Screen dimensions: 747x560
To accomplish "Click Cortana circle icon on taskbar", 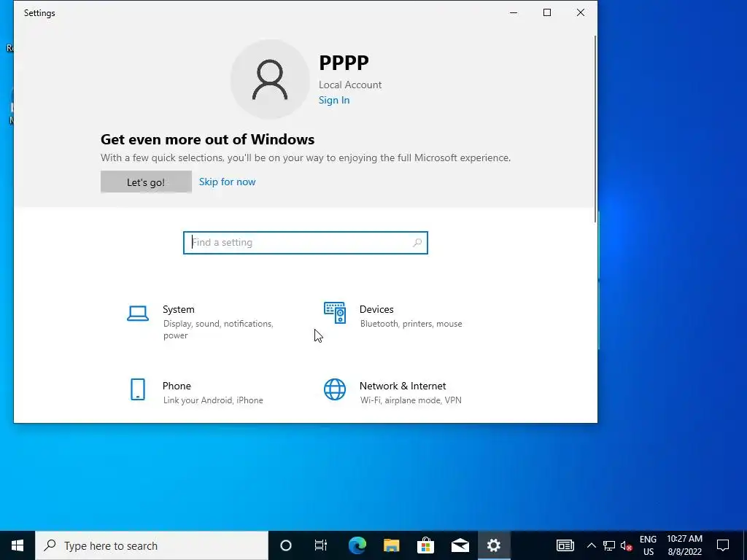I will tap(285, 545).
